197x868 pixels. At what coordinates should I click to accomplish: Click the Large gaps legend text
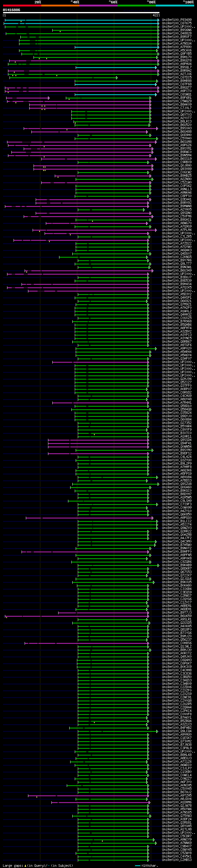[x=38, y=865]
